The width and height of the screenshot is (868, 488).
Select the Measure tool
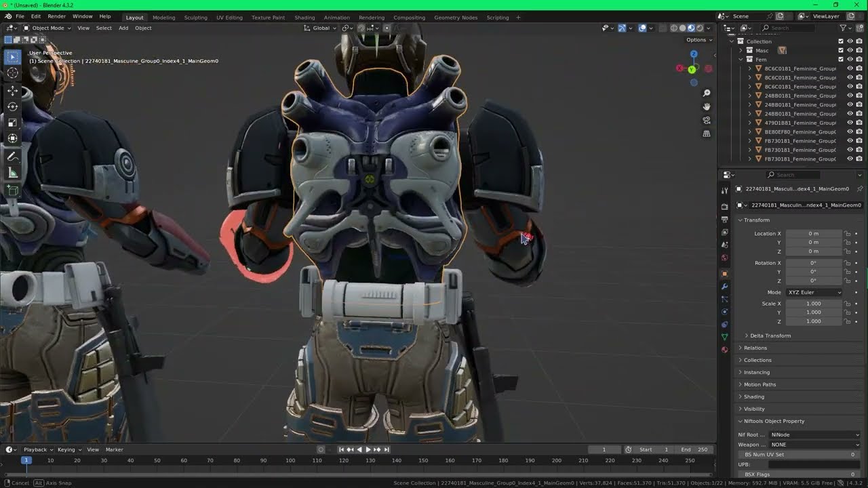(x=12, y=173)
